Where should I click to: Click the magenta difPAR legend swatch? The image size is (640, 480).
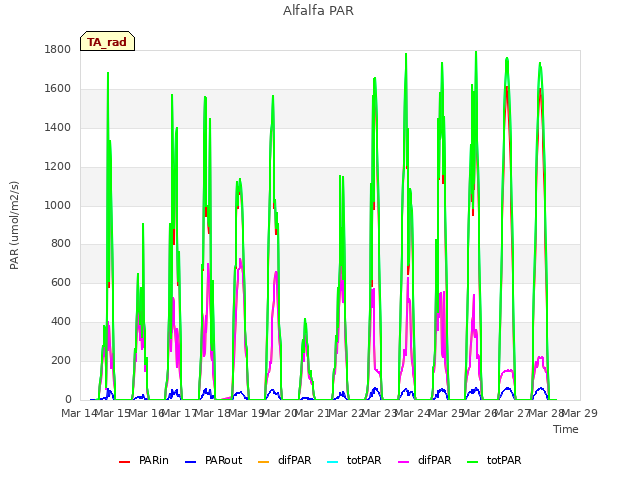(404, 462)
